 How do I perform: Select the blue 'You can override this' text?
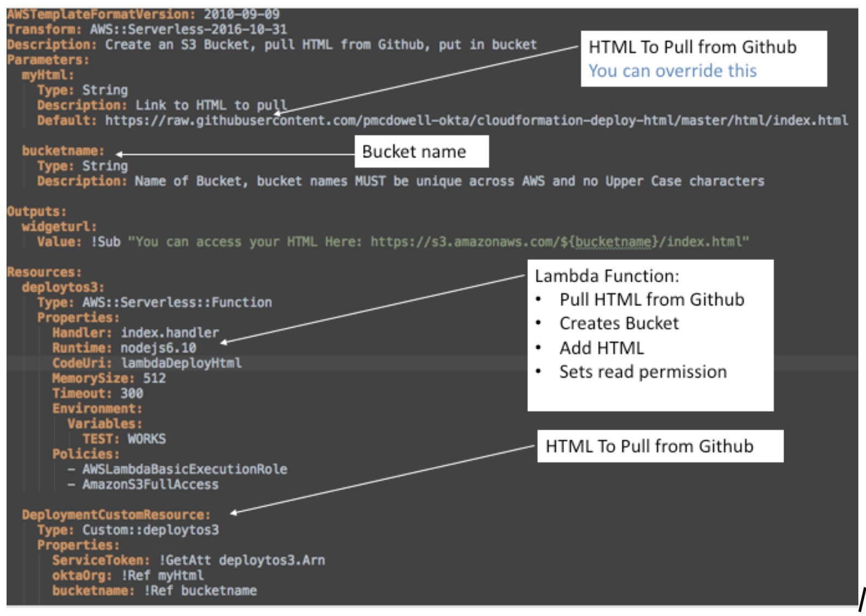tap(672, 71)
